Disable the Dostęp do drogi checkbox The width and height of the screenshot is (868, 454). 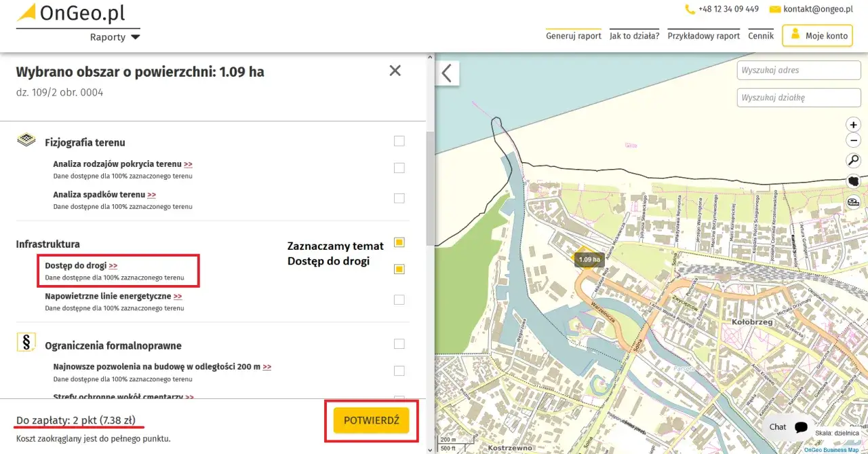399,269
